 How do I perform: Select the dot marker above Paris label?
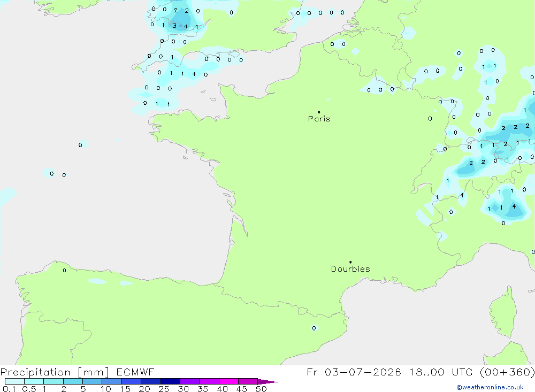pyautogui.click(x=319, y=112)
